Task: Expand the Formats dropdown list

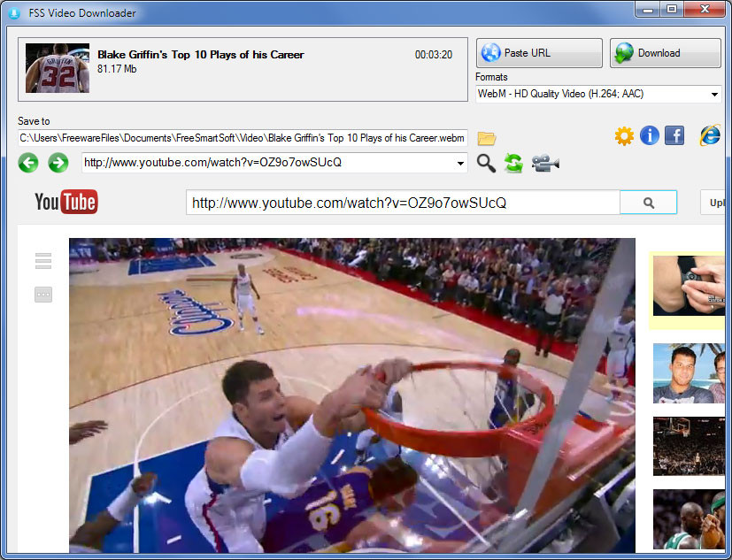Action: pyautogui.click(x=714, y=95)
